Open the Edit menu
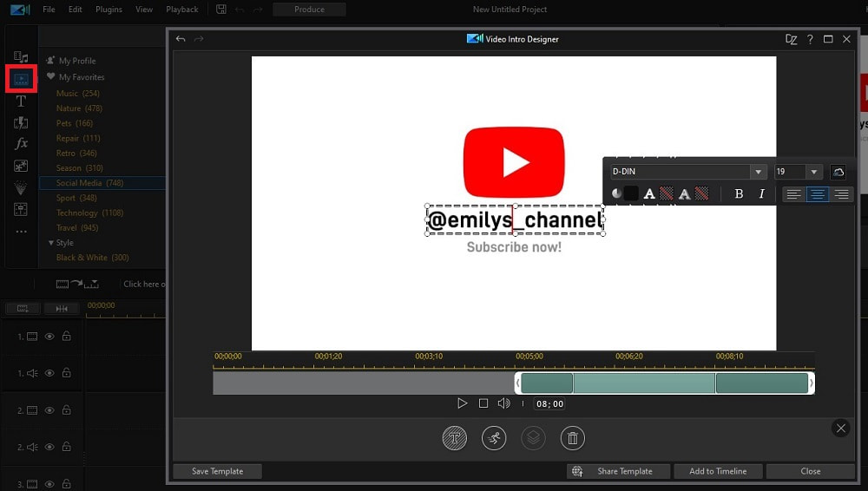Screen dimensions: 868x491 (76, 10)
